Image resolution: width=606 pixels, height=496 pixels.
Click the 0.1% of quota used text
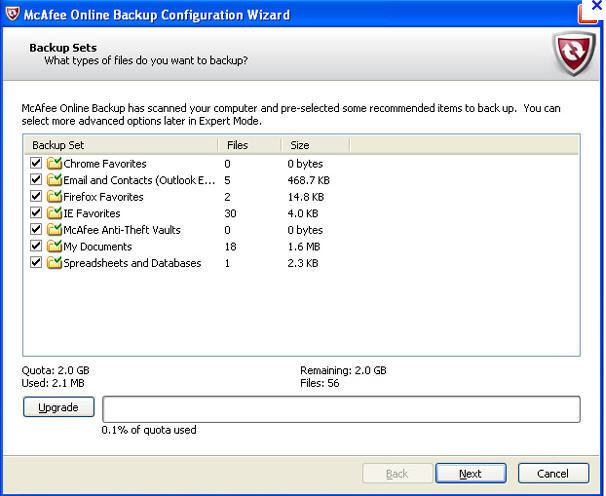click(149, 430)
